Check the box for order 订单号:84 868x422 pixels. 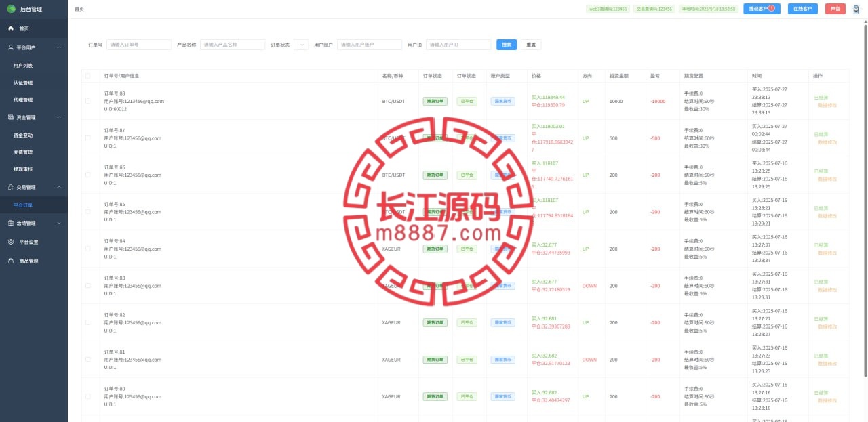pyautogui.click(x=87, y=249)
